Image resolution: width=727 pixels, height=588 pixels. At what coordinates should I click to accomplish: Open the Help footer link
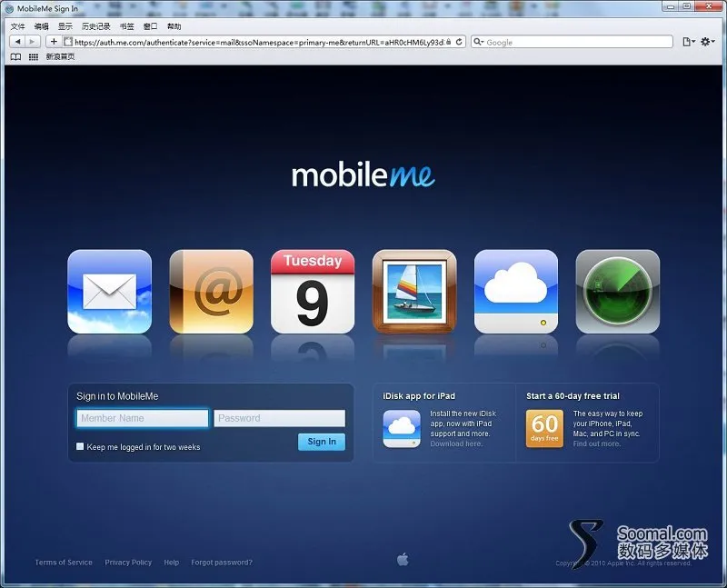tap(172, 562)
